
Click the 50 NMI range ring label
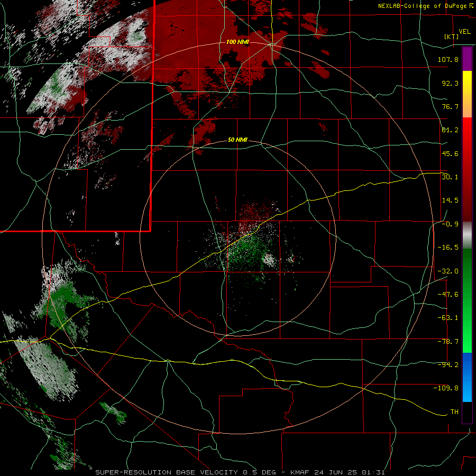pos(237,140)
